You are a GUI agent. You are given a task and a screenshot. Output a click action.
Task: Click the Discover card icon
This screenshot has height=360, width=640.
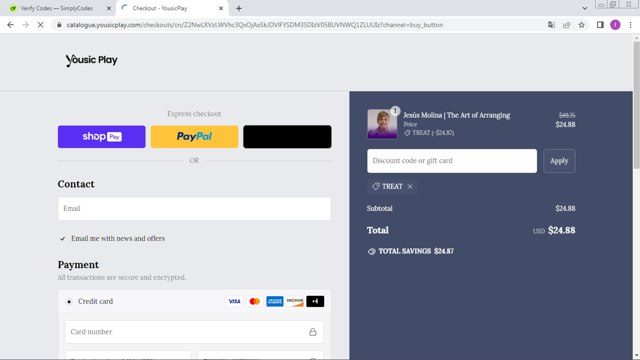tap(295, 301)
